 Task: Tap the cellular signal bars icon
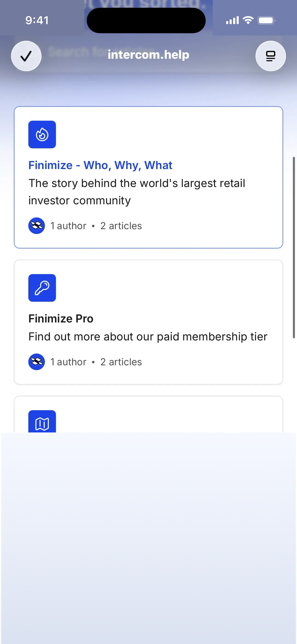232,21
